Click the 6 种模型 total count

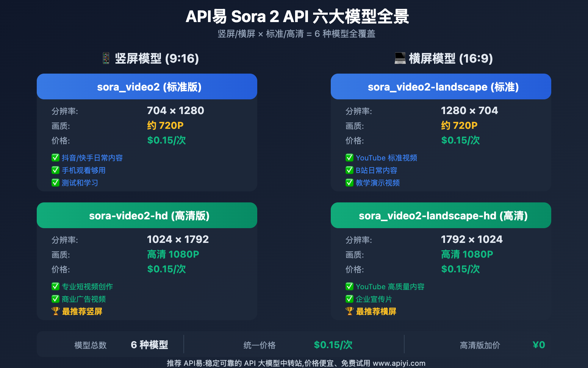149,345
